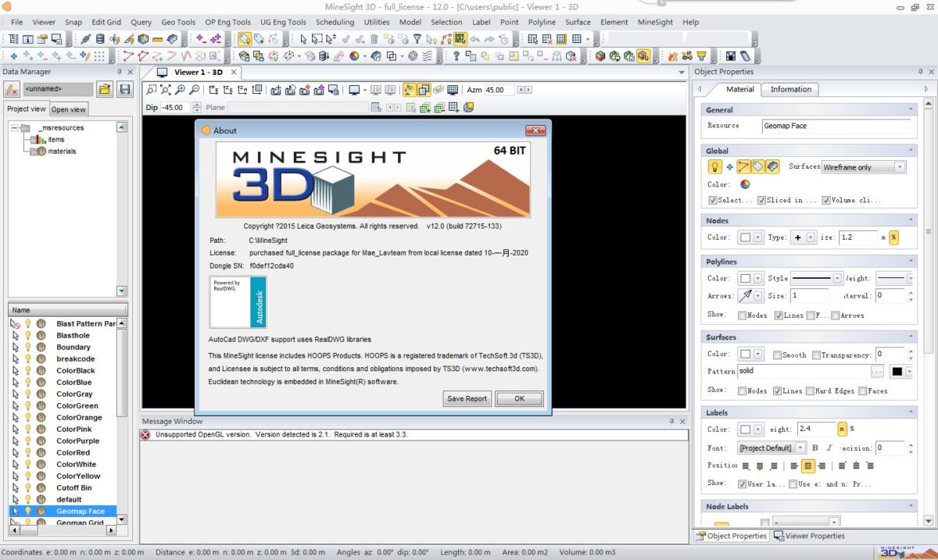Open the Geo Tools menu
The width and height of the screenshot is (938, 560).
coord(178,22)
